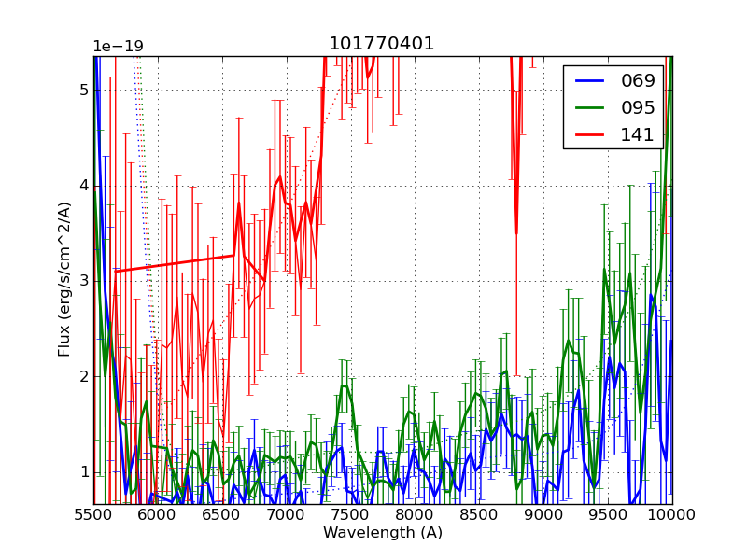
Task: Click the 6500 x-axis tick label
Action: click(x=222, y=514)
